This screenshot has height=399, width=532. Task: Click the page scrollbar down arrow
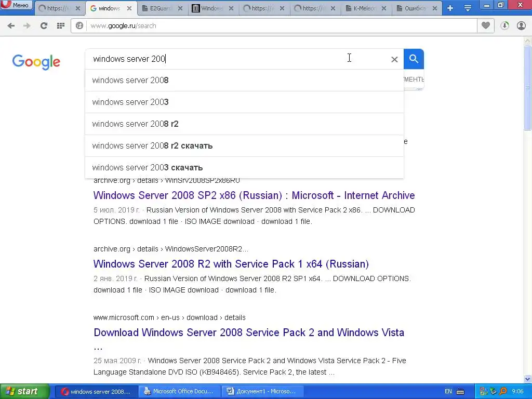click(x=528, y=379)
